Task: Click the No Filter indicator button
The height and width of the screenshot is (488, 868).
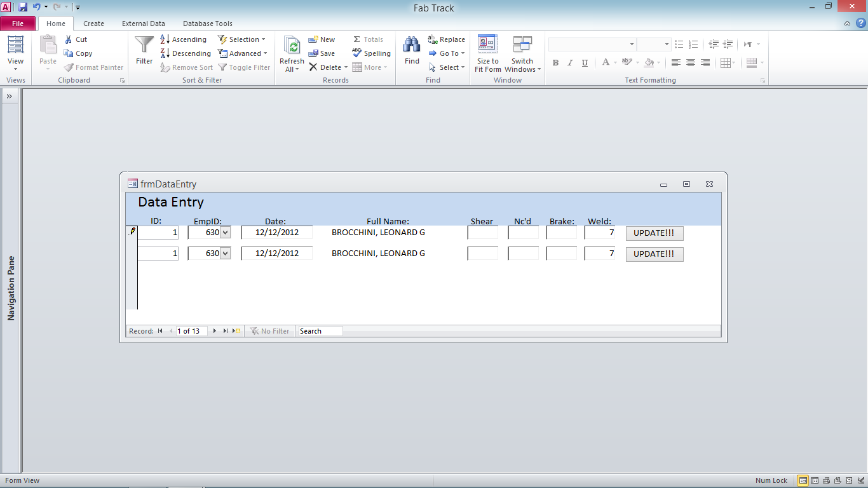Action: tap(269, 331)
